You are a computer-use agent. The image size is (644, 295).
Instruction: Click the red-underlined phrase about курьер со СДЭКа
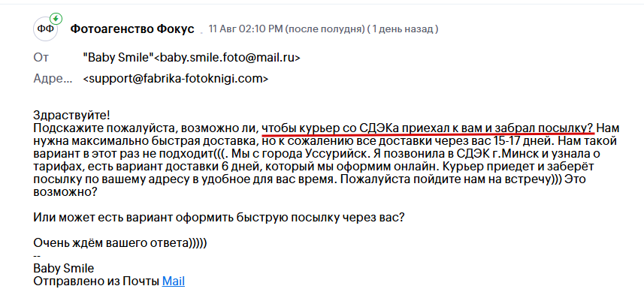tap(428, 128)
